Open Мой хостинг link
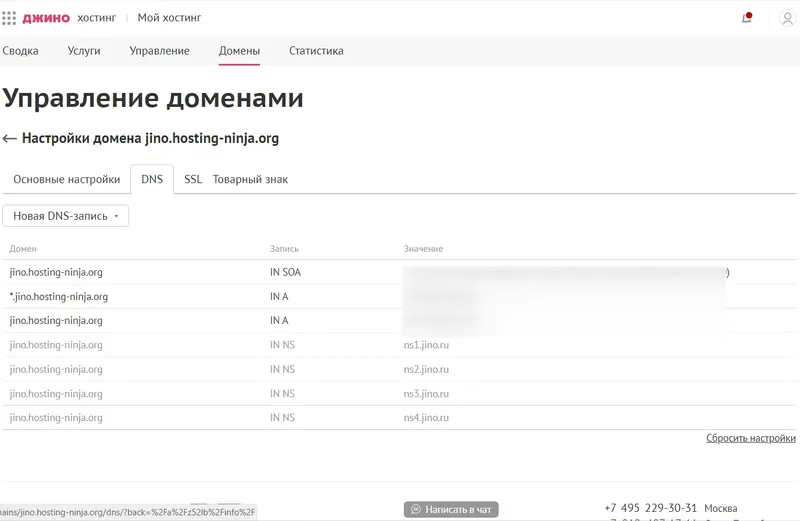800x521 pixels. click(169, 18)
